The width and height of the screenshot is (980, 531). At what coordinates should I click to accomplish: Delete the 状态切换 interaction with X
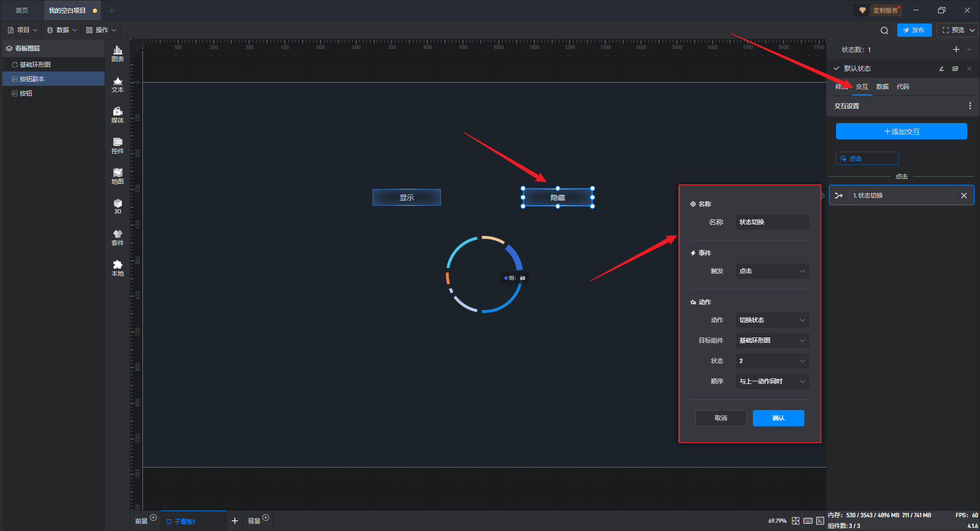click(x=964, y=196)
